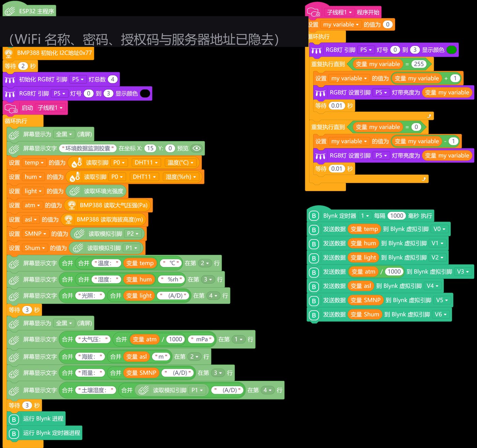Open the V3 Blynk virtual pin dropdown

tap(463, 272)
